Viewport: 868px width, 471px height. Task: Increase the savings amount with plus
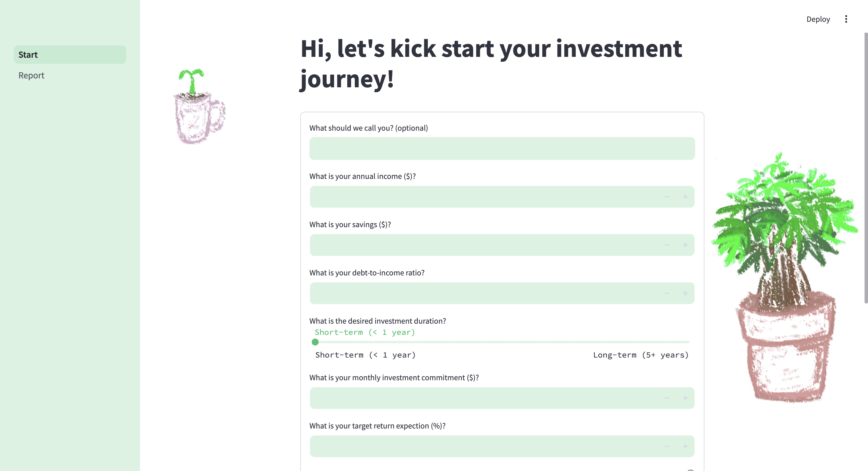point(685,245)
